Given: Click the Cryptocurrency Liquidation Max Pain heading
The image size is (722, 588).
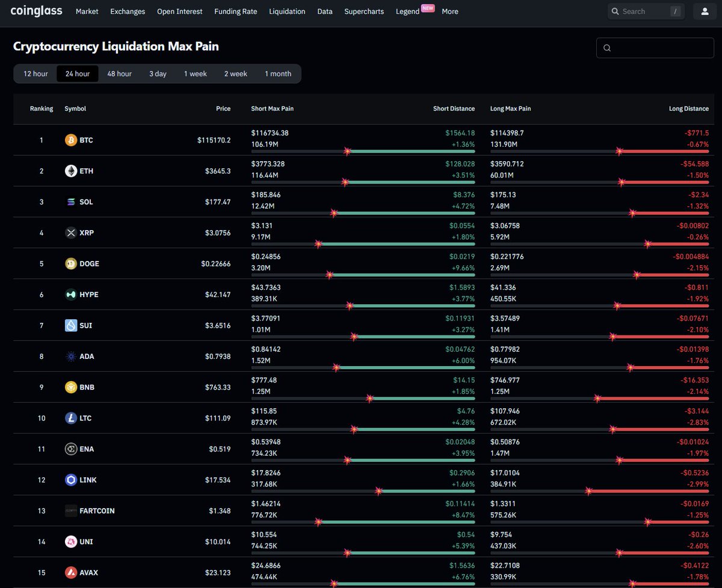Looking at the screenshot, I should point(116,46).
